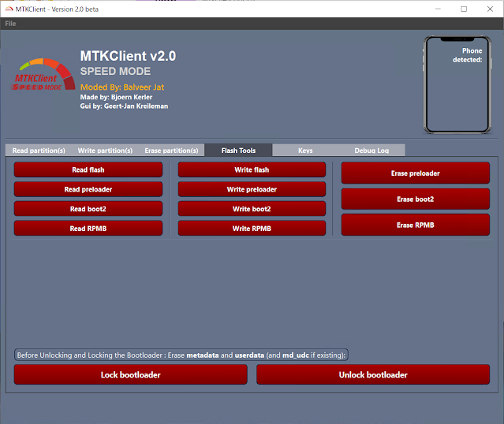
Task: Click the 'Made by: Bjoern Kerler' text
Action: pos(116,97)
